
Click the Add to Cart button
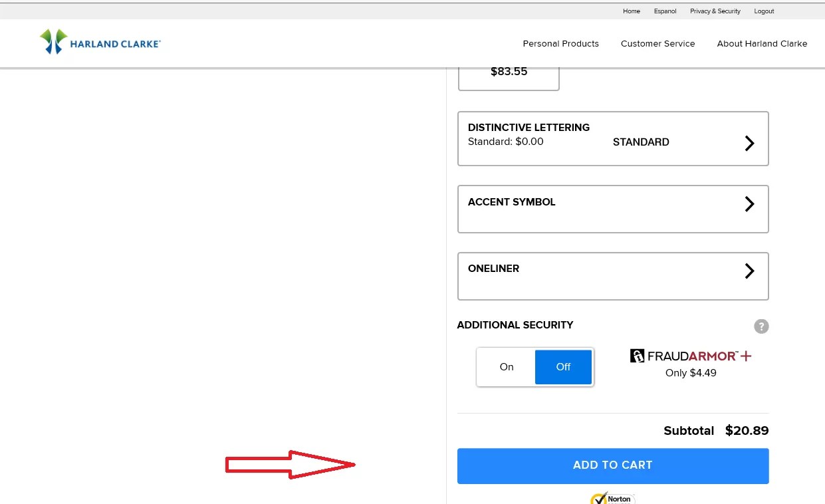click(x=613, y=465)
